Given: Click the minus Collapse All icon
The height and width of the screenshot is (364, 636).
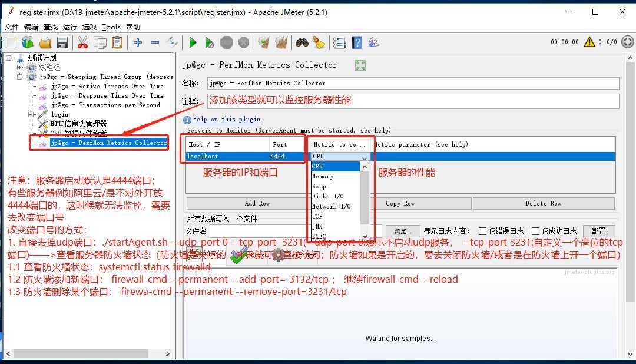Looking at the screenshot, I should tap(155, 42).
